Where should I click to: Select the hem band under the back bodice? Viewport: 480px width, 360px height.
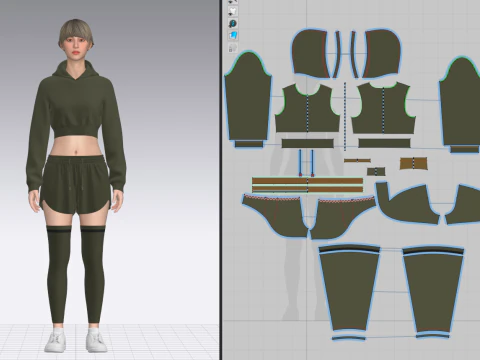click(x=384, y=143)
